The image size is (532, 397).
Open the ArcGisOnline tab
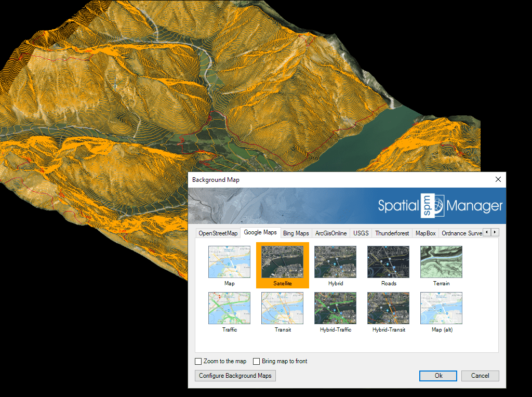(331, 233)
